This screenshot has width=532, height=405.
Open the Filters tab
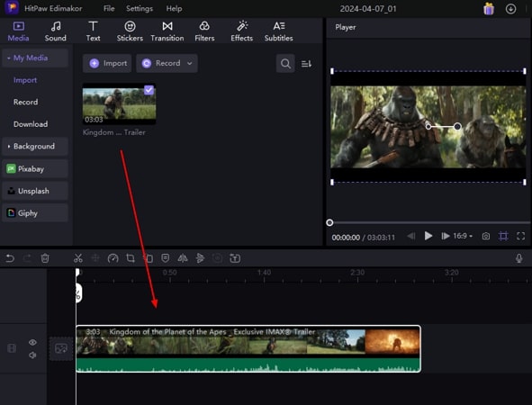[204, 31]
